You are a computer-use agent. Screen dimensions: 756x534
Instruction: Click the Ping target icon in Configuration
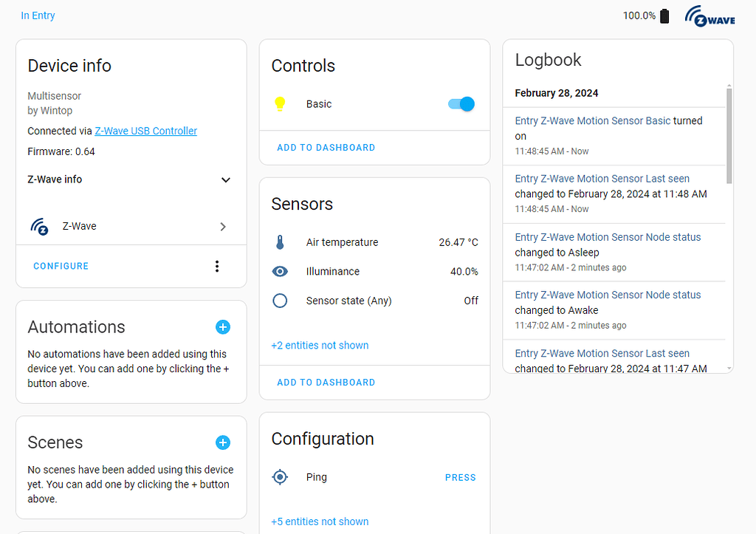point(280,476)
